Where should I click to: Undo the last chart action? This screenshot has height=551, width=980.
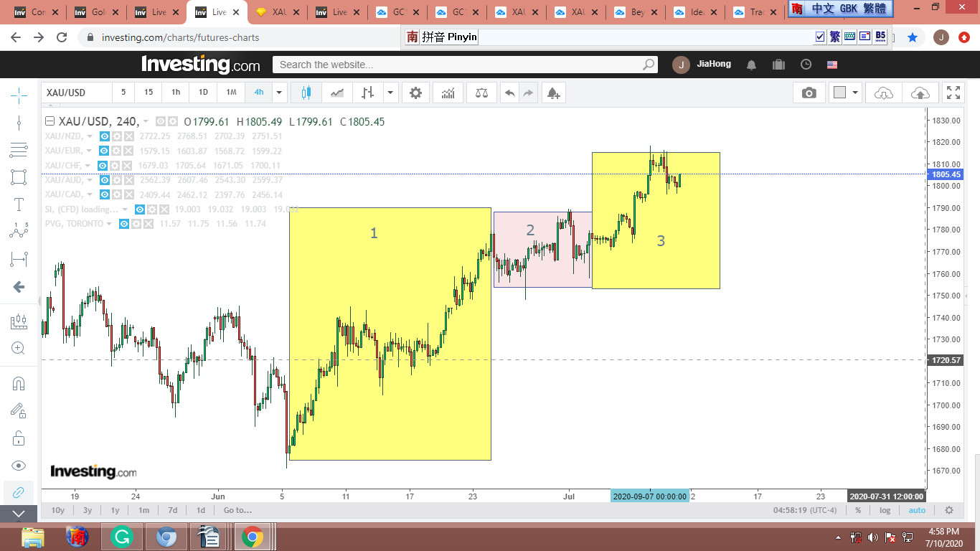pyautogui.click(x=510, y=93)
